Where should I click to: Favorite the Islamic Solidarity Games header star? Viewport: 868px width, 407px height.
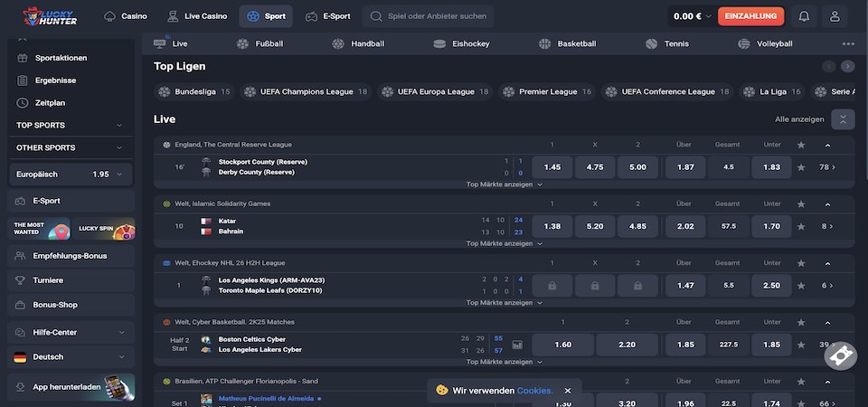(x=800, y=204)
